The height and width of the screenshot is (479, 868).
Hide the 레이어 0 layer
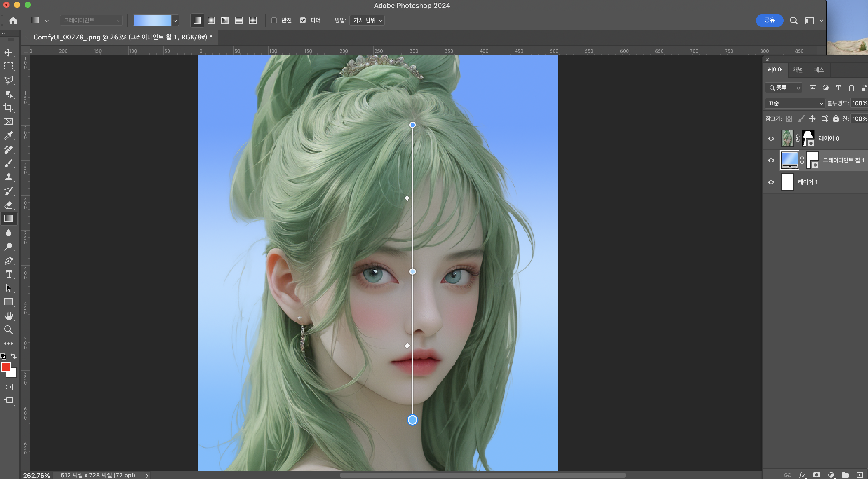point(771,138)
